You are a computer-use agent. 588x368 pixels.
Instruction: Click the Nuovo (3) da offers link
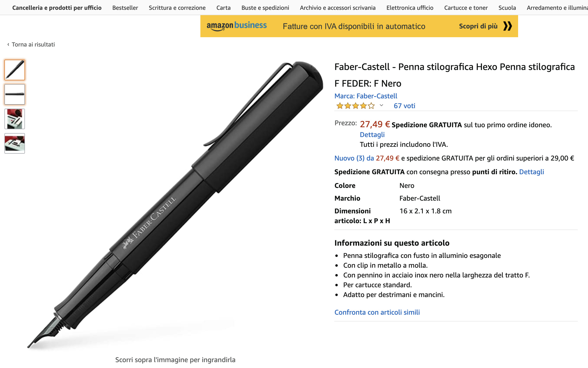[354, 158]
